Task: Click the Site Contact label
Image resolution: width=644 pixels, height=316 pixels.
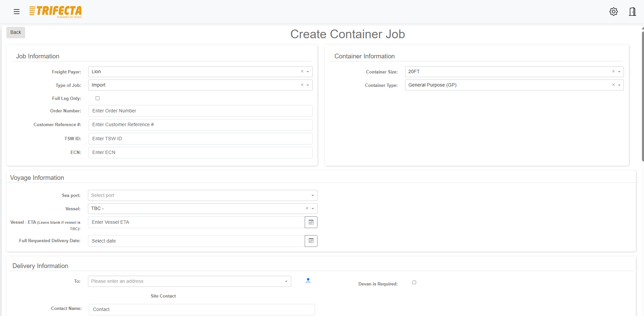Action: (x=163, y=296)
